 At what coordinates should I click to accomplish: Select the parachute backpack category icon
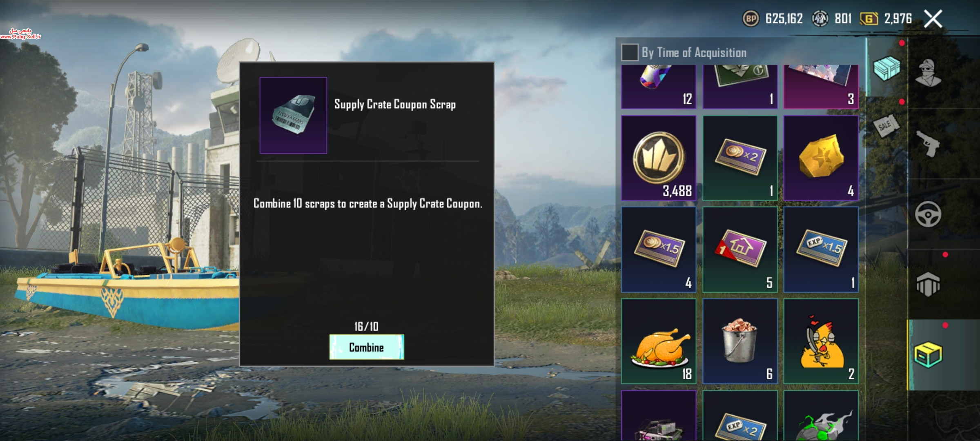tap(928, 284)
